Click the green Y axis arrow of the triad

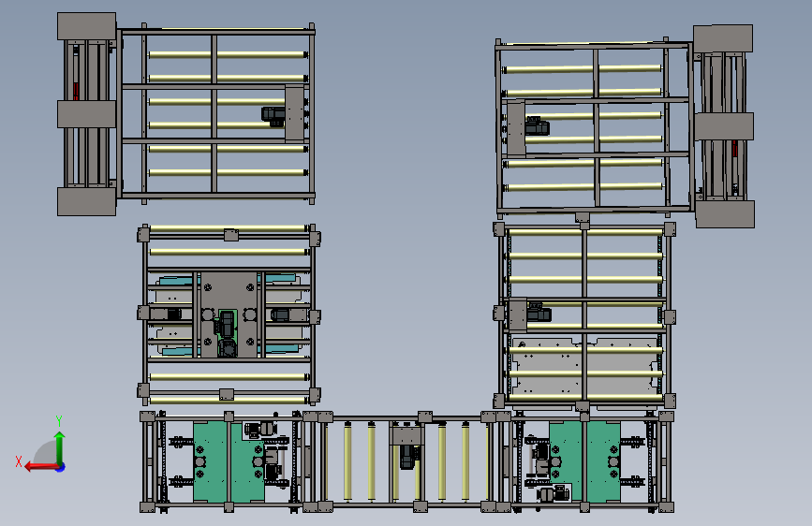[60, 447]
